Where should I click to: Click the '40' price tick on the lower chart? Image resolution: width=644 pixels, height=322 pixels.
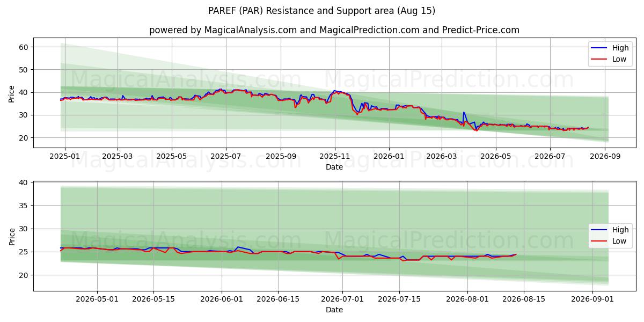[x=25, y=183]
